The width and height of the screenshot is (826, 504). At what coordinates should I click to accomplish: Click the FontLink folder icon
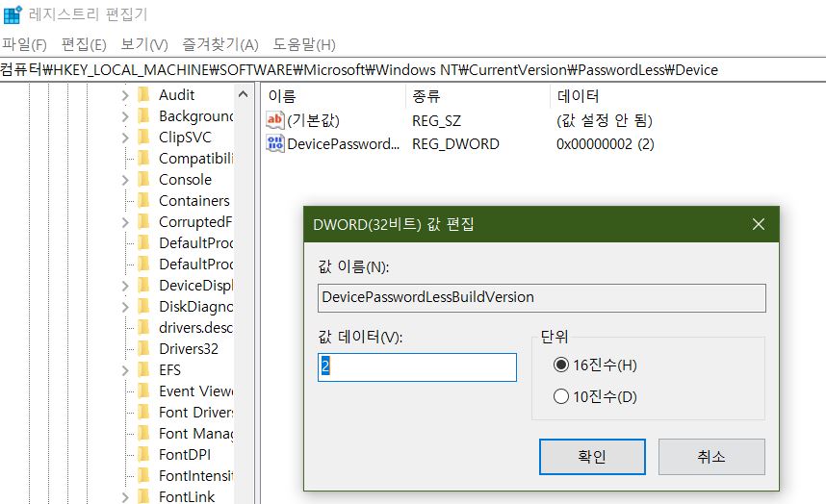point(143,496)
